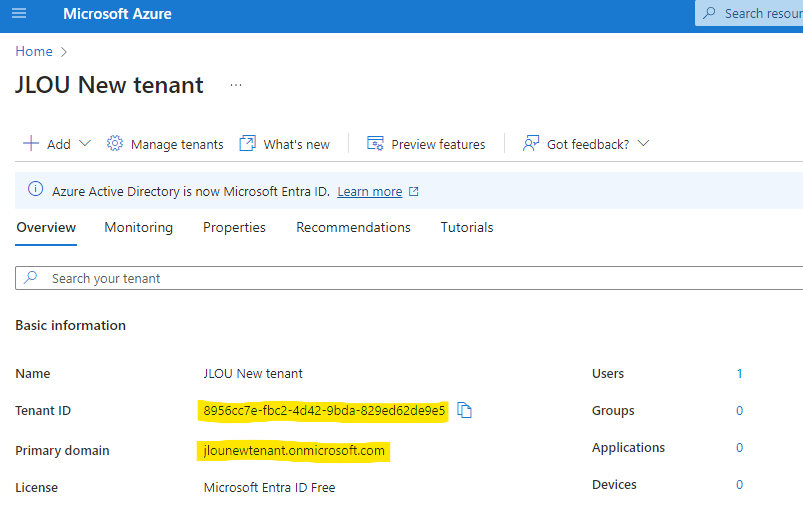Click the Microsoft Entra ID Free license text
Image resolution: width=803 pixels, height=506 pixels.
click(269, 488)
